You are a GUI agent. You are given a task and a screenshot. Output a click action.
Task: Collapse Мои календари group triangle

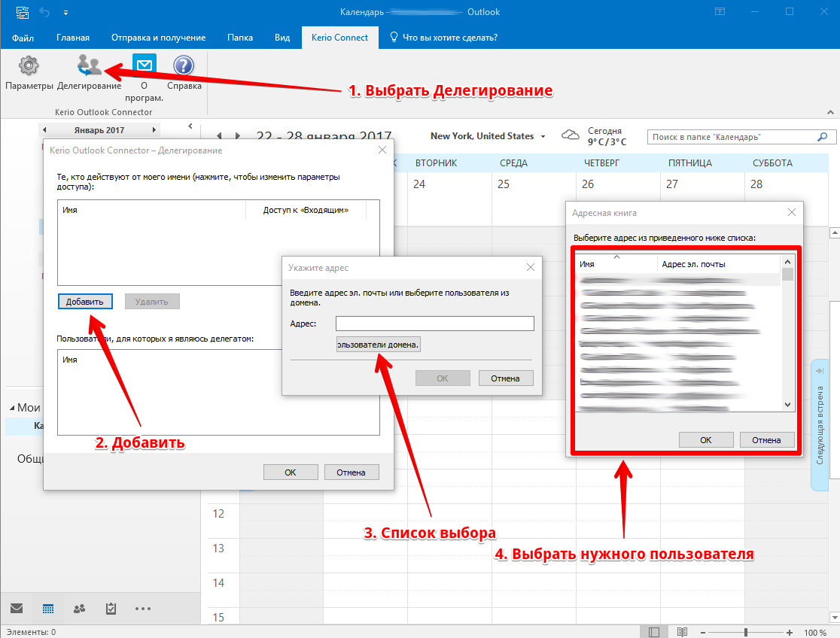coord(11,408)
